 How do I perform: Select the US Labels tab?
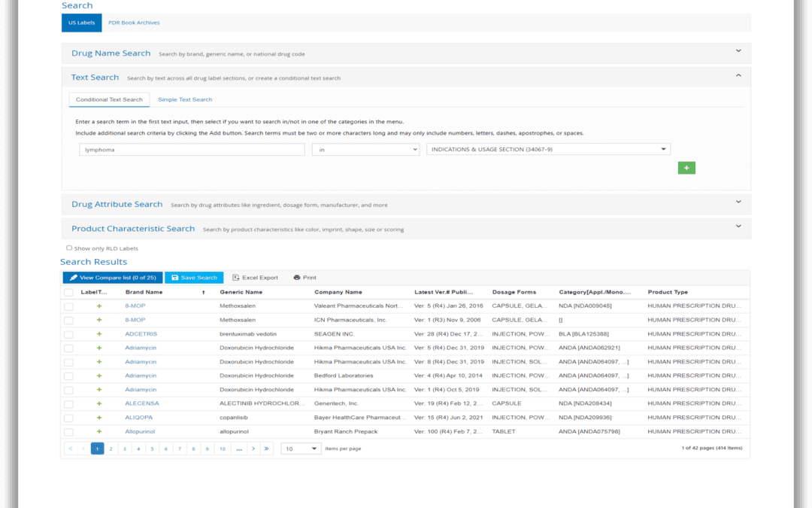[x=81, y=23]
